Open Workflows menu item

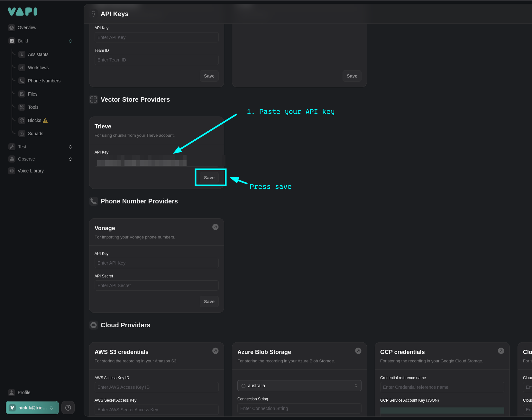[x=38, y=68]
